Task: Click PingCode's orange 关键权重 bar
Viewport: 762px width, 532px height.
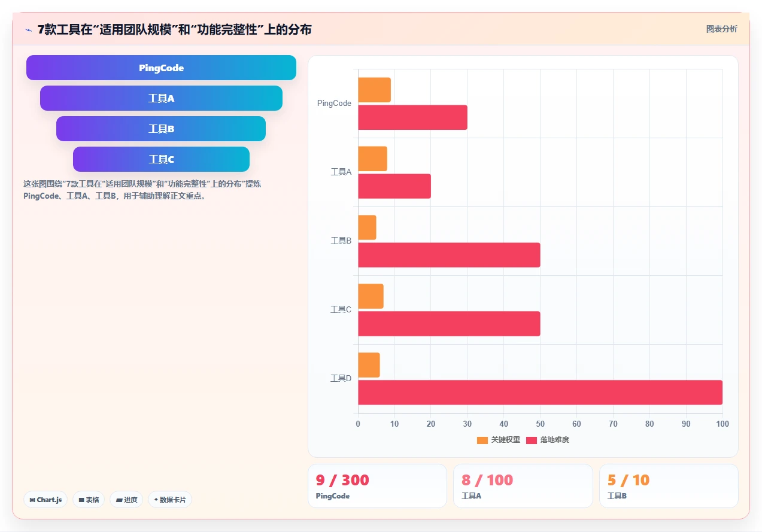Action: click(374, 90)
